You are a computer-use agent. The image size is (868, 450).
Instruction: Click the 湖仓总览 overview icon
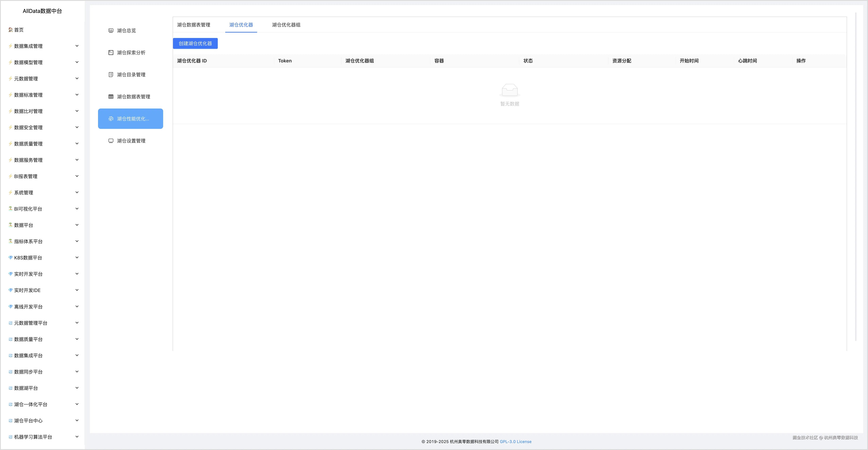point(111,31)
